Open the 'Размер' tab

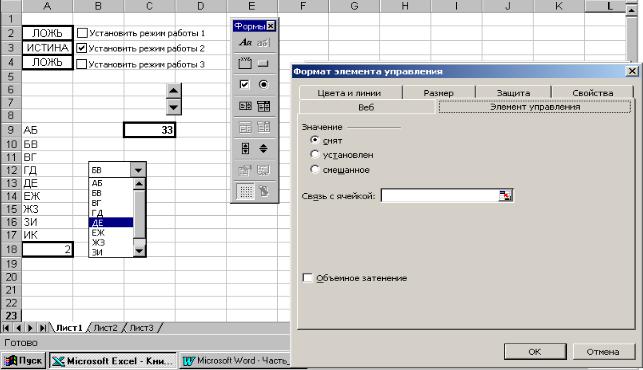tap(438, 93)
